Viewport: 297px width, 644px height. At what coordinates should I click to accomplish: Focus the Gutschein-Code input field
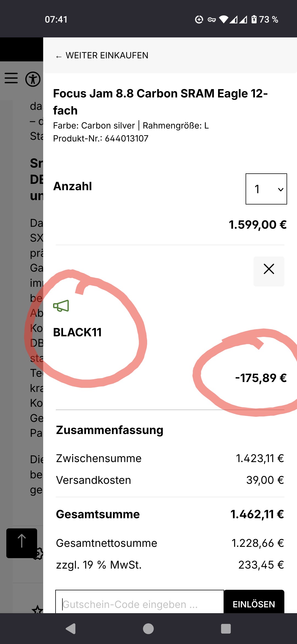tap(140, 604)
